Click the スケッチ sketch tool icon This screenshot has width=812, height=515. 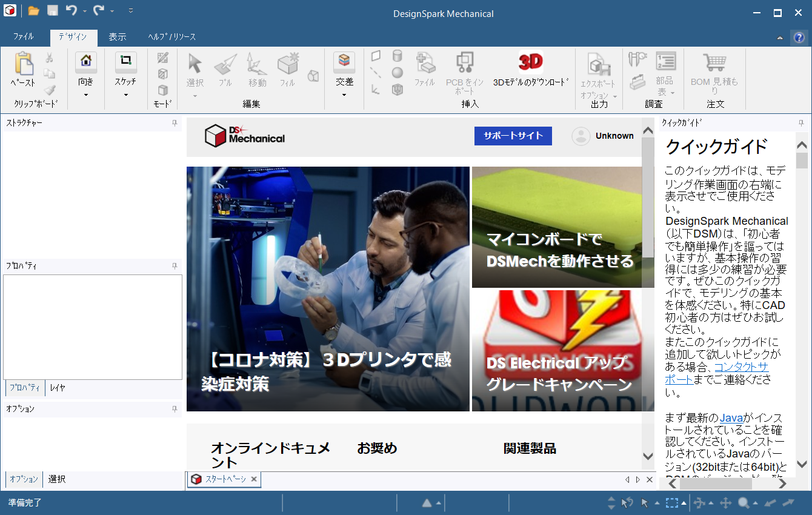(x=125, y=61)
